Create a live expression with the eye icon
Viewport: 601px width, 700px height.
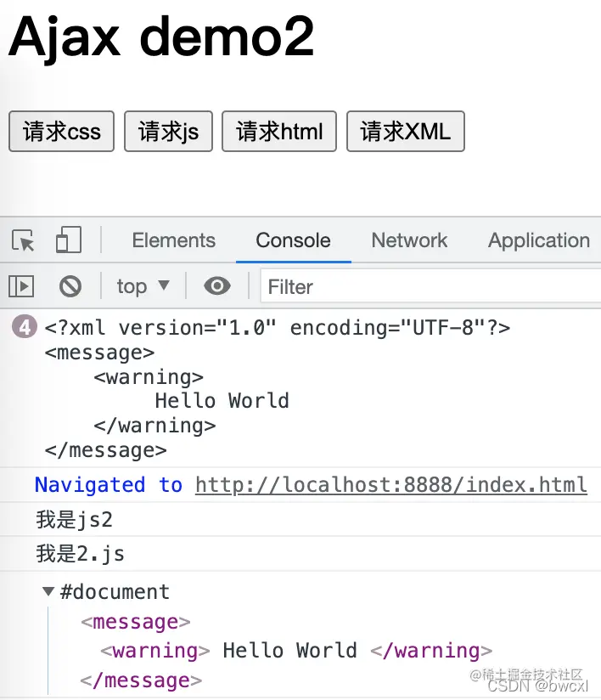217,286
